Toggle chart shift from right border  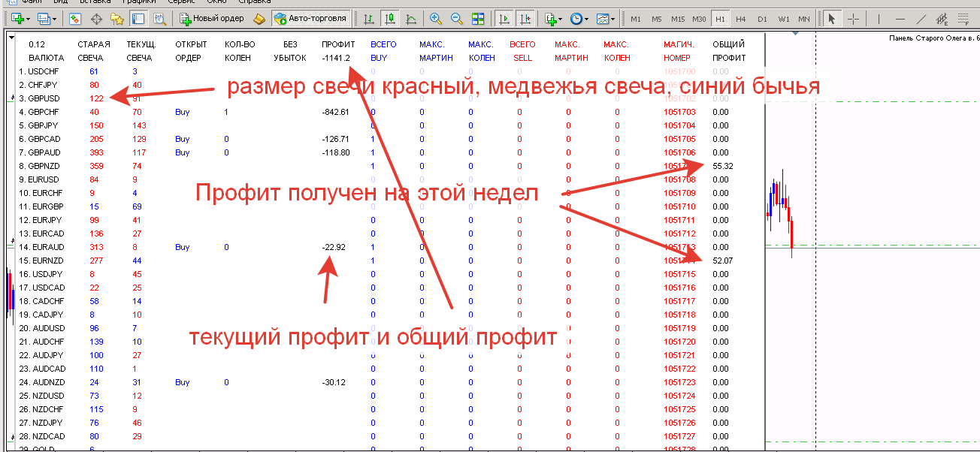pos(525,18)
